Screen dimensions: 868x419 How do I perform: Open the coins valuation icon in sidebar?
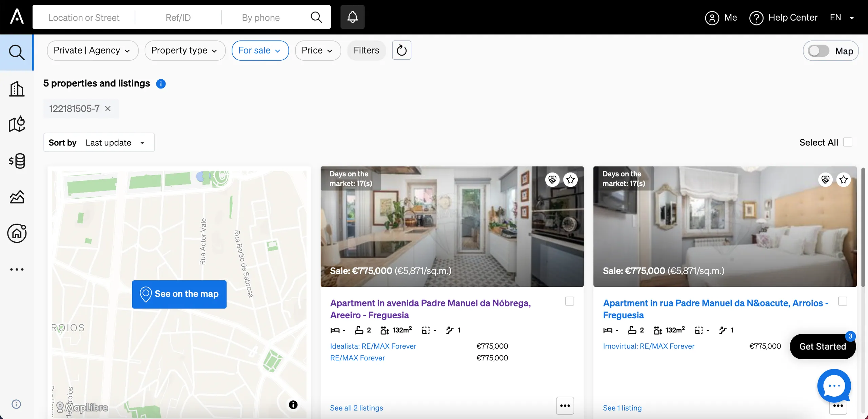point(17,161)
